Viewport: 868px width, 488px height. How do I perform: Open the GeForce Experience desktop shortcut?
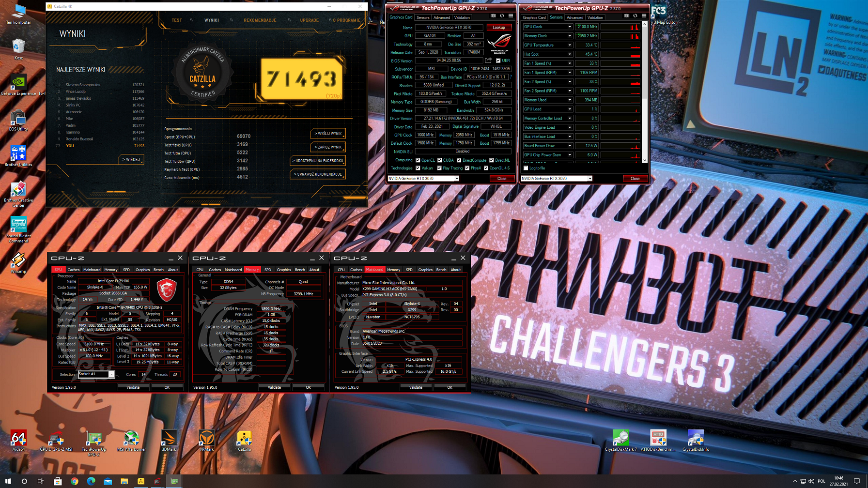18,85
